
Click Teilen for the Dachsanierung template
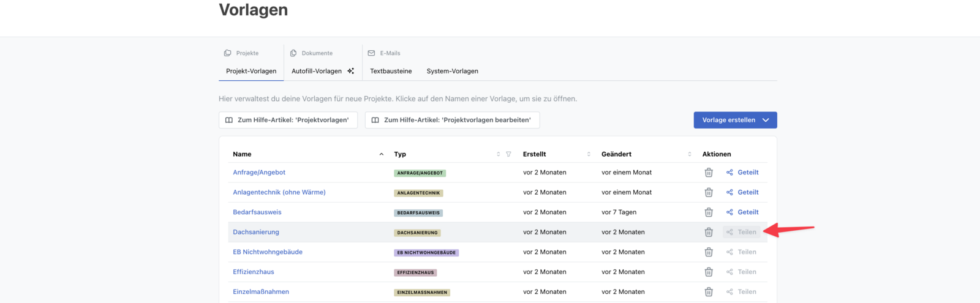pyautogui.click(x=742, y=232)
